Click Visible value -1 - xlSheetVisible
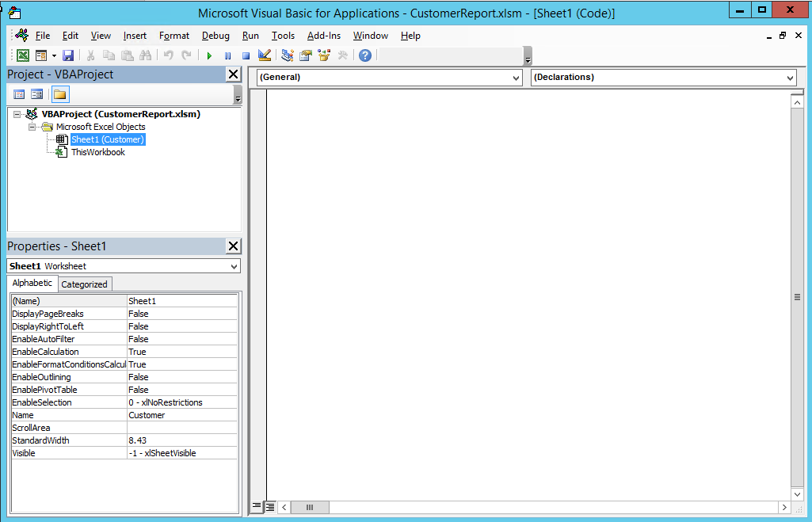This screenshot has width=812, height=522. click(x=182, y=453)
